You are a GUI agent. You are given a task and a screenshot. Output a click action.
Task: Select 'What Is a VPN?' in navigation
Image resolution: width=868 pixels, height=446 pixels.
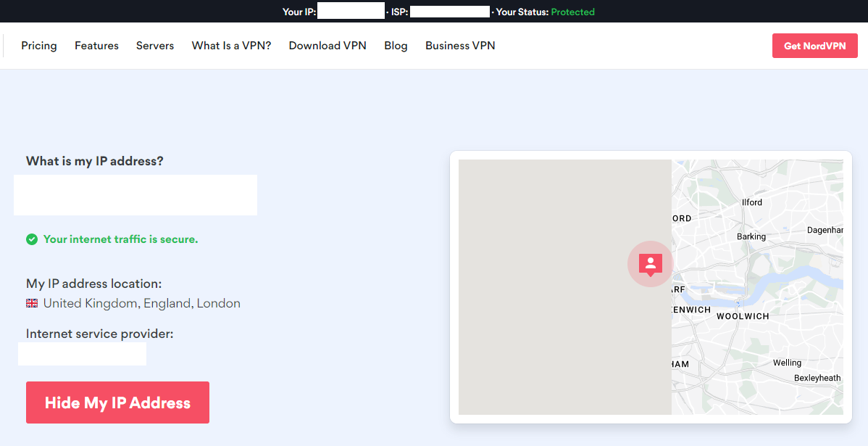click(x=231, y=46)
